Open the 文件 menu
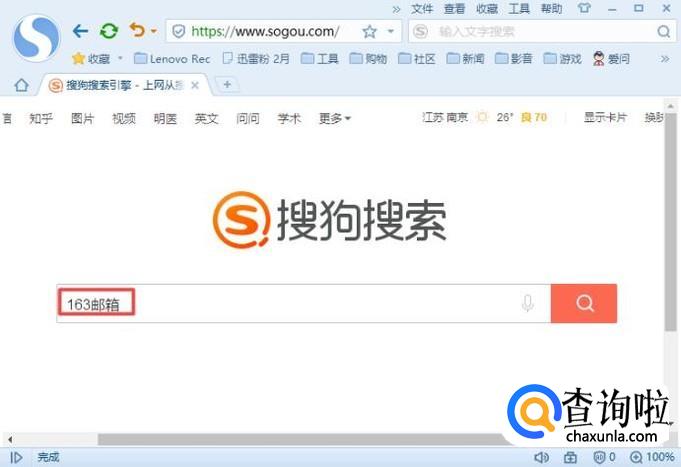Screen dimensions: 681x467 coord(422,9)
